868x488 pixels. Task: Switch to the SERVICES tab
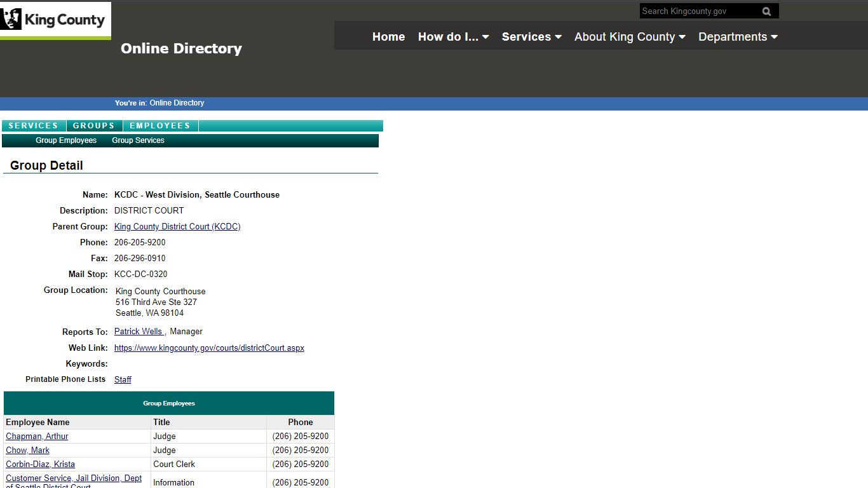34,126
